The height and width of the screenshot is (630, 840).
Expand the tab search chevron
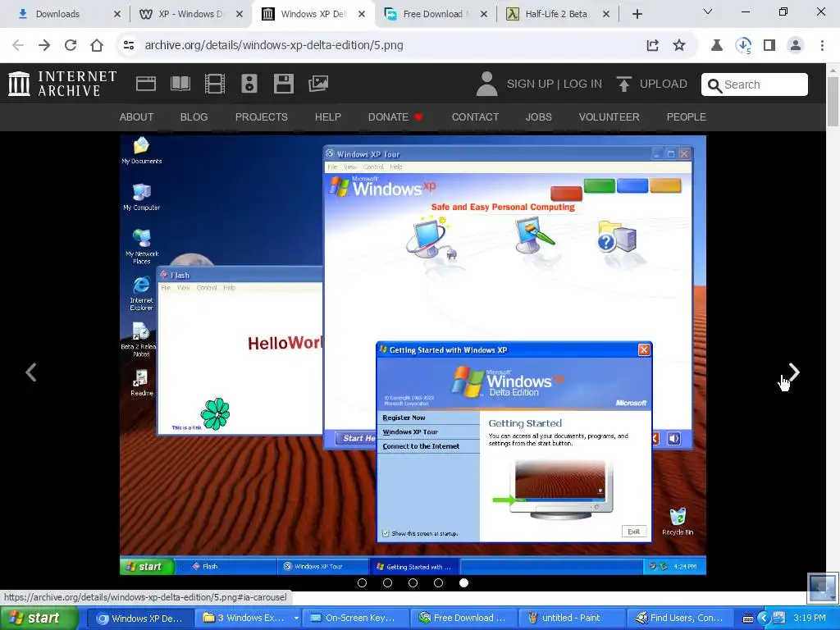pos(708,11)
